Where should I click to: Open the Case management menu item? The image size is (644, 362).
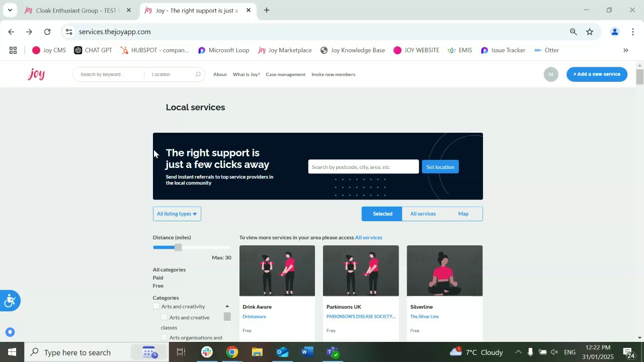coord(285,74)
